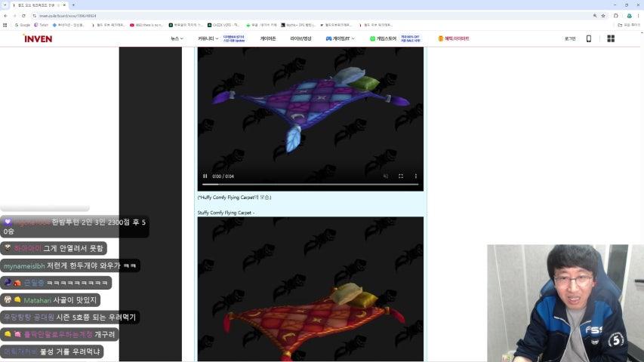Open the four-square grid menu icon
This screenshot has height=362, width=644.
[611, 38]
